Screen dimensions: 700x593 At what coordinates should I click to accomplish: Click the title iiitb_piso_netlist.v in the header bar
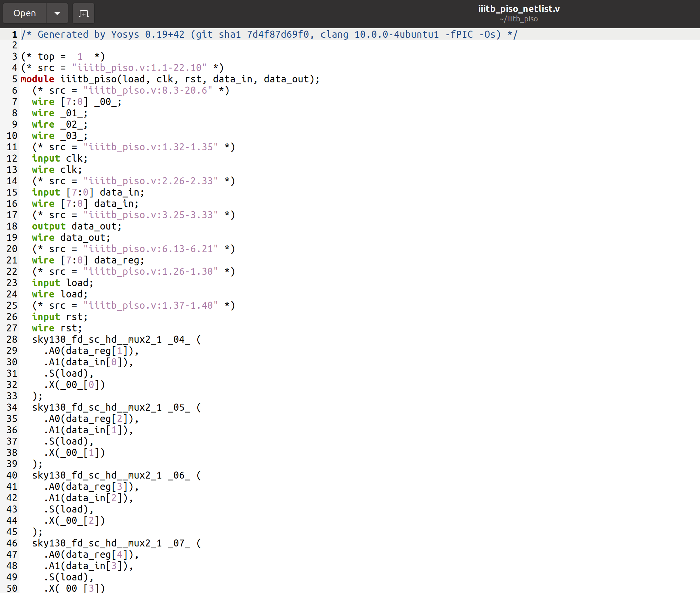[x=519, y=9]
